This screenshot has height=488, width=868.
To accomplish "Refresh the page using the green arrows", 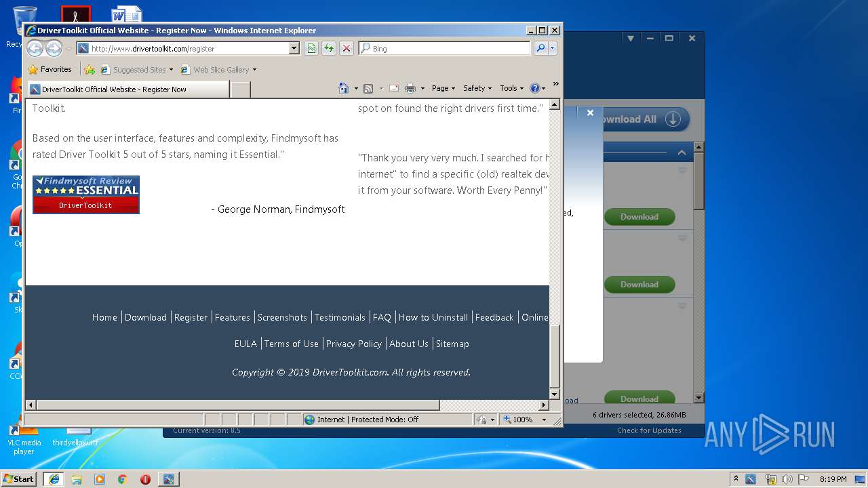I will click(329, 48).
